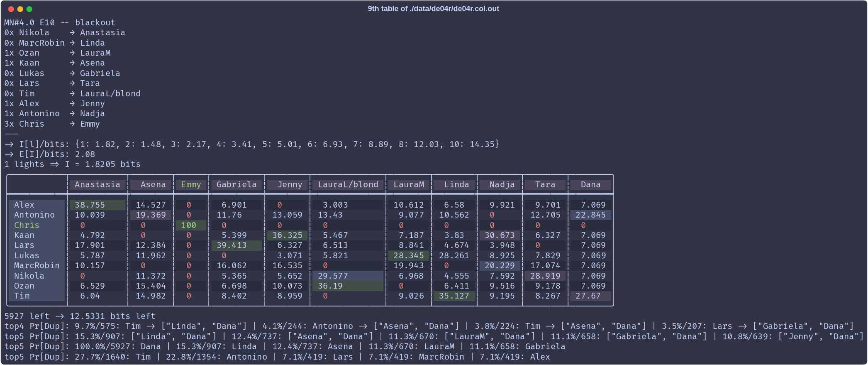868x365 pixels.
Task: Click the Antonino row label
Action: click(37, 215)
